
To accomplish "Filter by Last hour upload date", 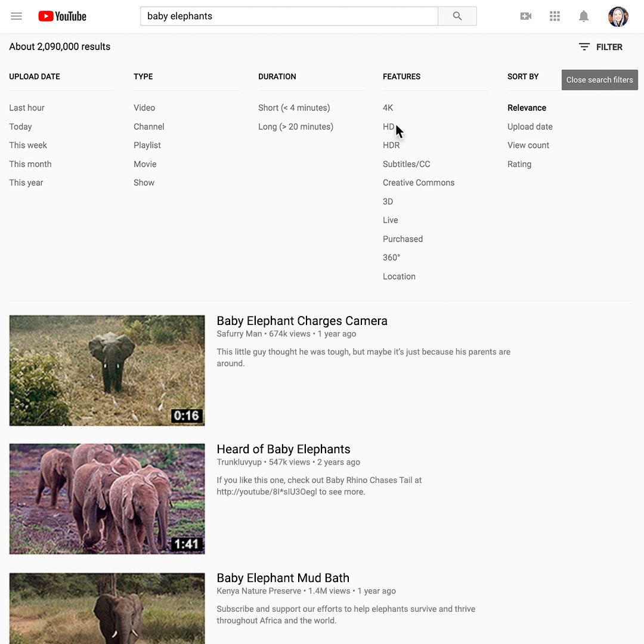I will point(27,107).
